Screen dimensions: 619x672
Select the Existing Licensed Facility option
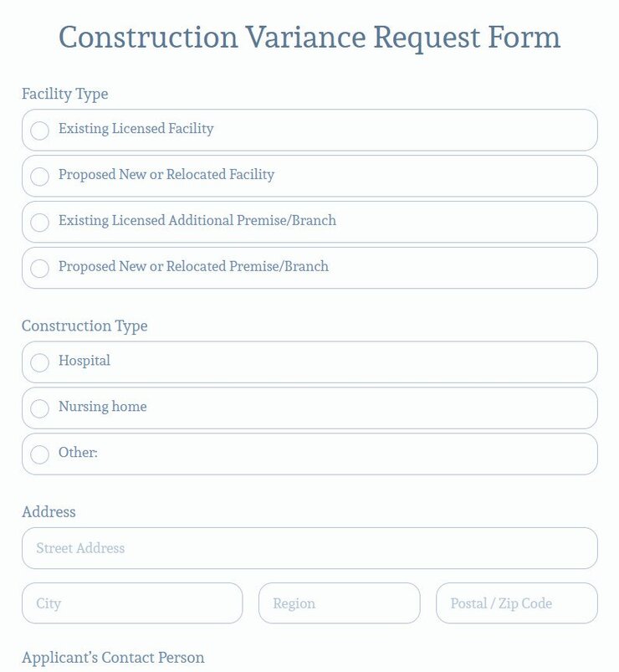(39, 131)
